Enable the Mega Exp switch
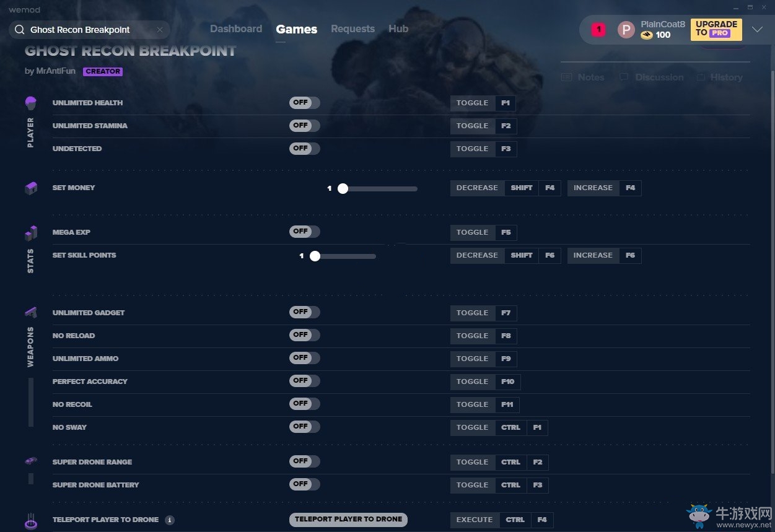Image resolution: width=775 pixels, height=532 pixels. pyautogui.click(x=304, y=232)
